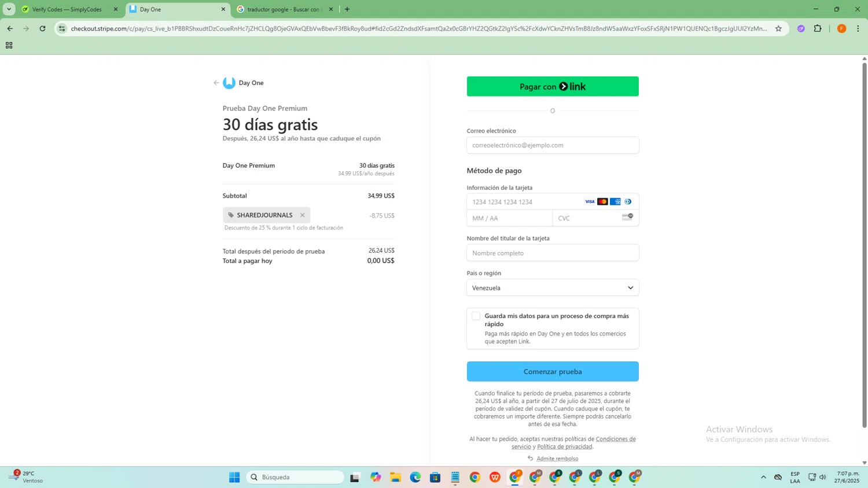Click Comenzar prueba button
868x488 pixels.
click(553, 371)
